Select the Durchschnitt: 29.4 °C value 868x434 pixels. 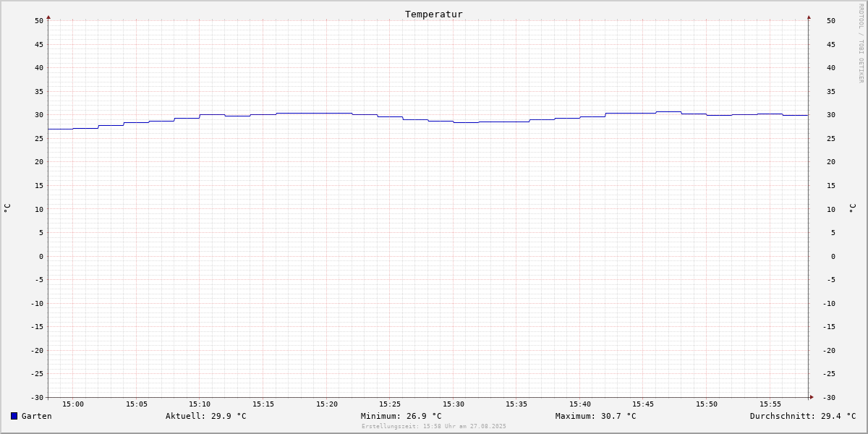click(x=803, y=416)
